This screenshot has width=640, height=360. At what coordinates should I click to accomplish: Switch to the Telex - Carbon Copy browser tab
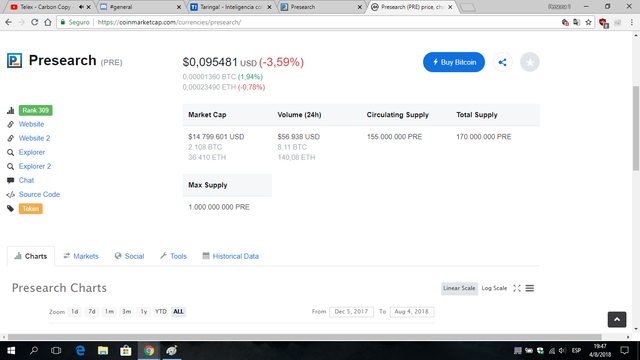coord(46,7)
